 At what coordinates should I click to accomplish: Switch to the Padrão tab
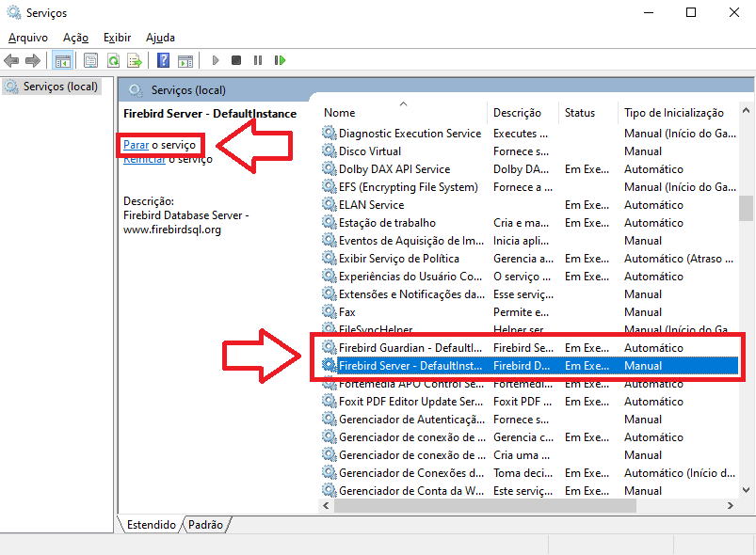tap(206, 525)
